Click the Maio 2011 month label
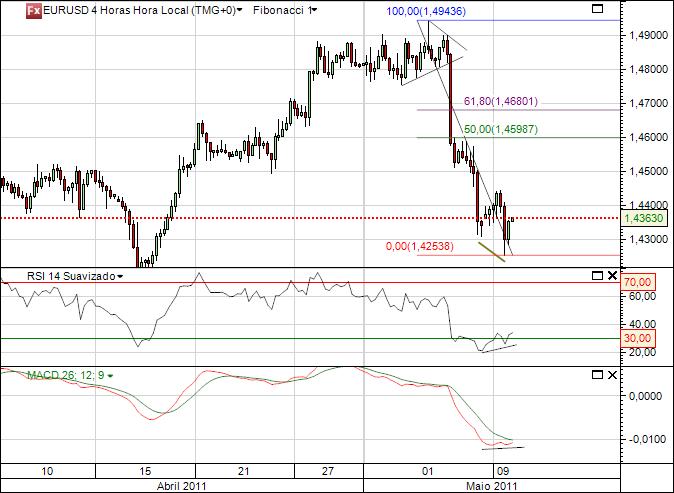674x493 pixels. 492,486
